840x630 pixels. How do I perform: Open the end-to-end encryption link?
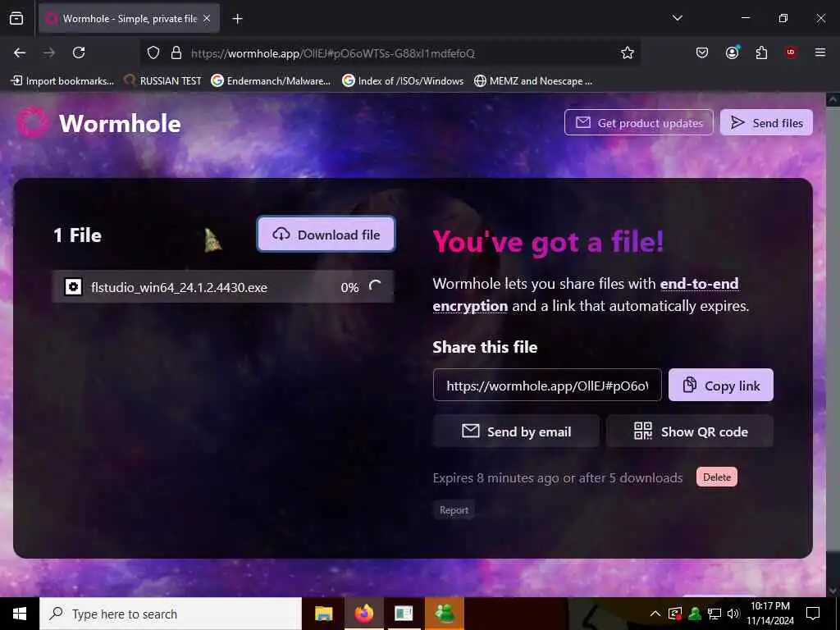(586, 294)
